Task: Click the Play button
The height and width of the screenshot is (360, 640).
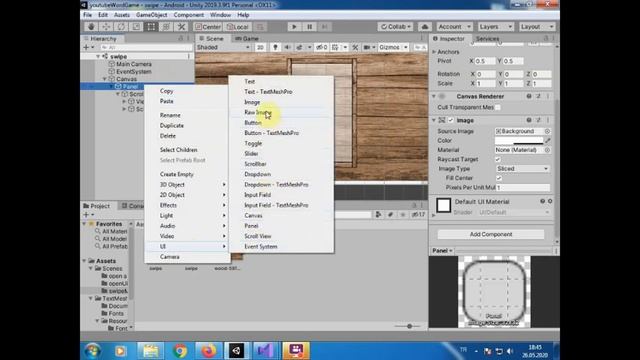Action: click(x=294, y=27)
